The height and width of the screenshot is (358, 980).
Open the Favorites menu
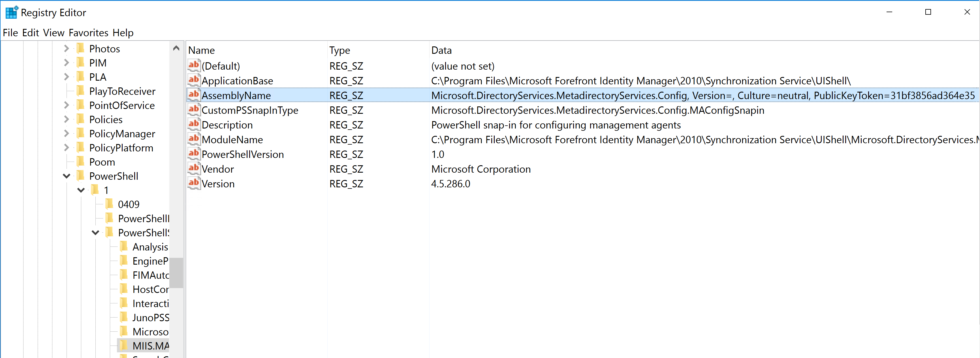pyautogui.click(x=89, y=33)
